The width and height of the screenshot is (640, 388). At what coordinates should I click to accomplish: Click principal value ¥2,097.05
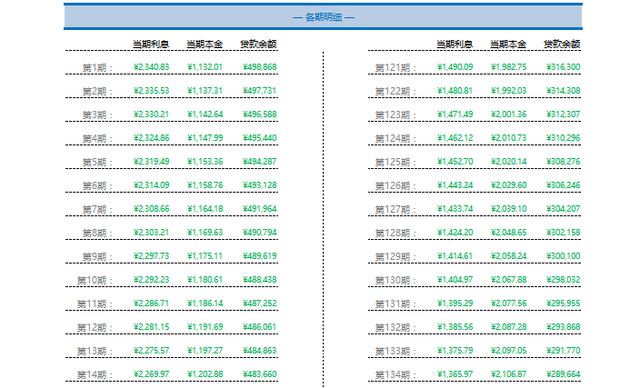click(509, 351)
